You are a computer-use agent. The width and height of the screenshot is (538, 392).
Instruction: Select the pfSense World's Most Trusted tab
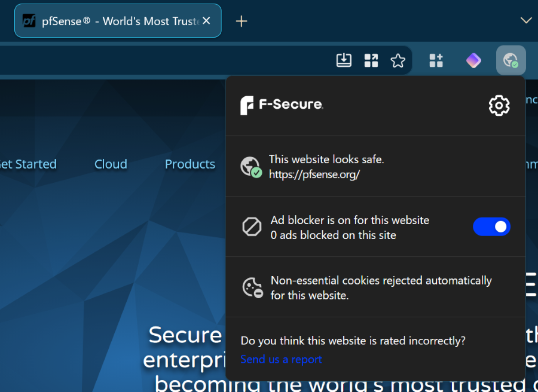[118, 21]
